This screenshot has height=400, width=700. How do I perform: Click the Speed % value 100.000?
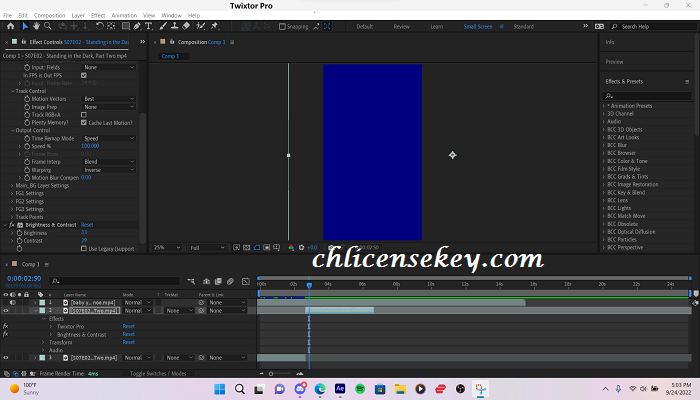point(90,146)
